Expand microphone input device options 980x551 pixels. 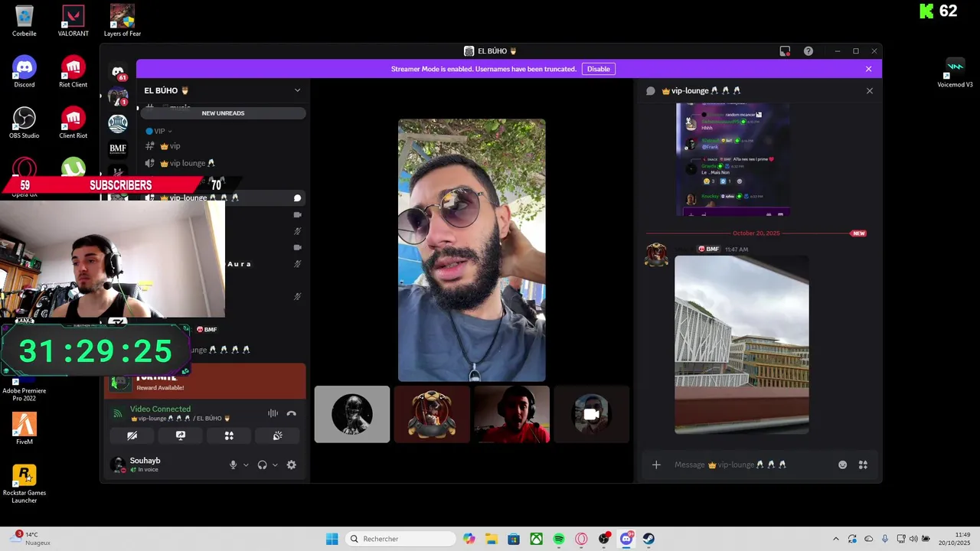click(246, 465)
